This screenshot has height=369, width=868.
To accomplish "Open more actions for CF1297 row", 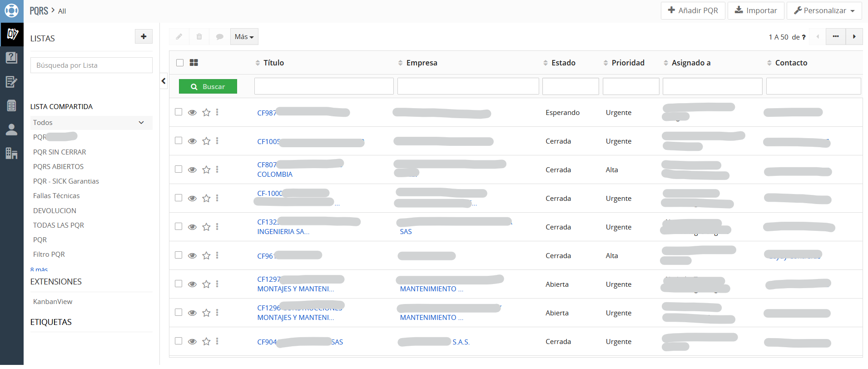I will (x=217, y=284).
